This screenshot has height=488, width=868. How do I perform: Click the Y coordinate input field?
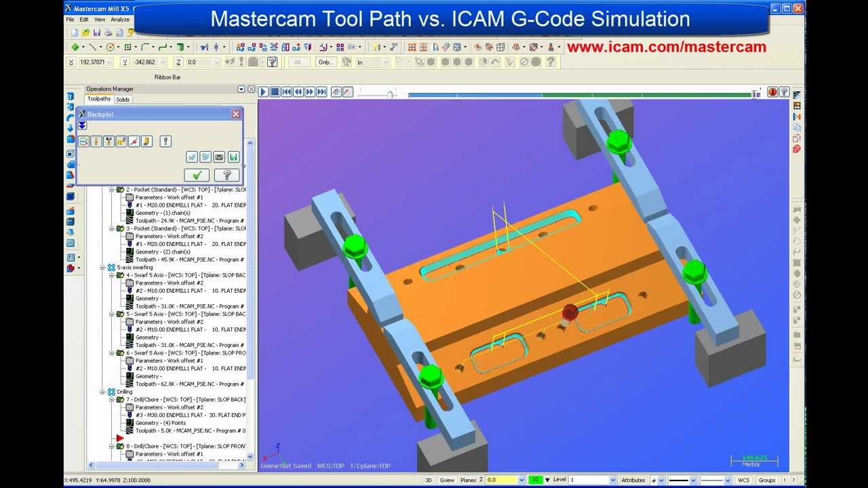pos(149,62)
